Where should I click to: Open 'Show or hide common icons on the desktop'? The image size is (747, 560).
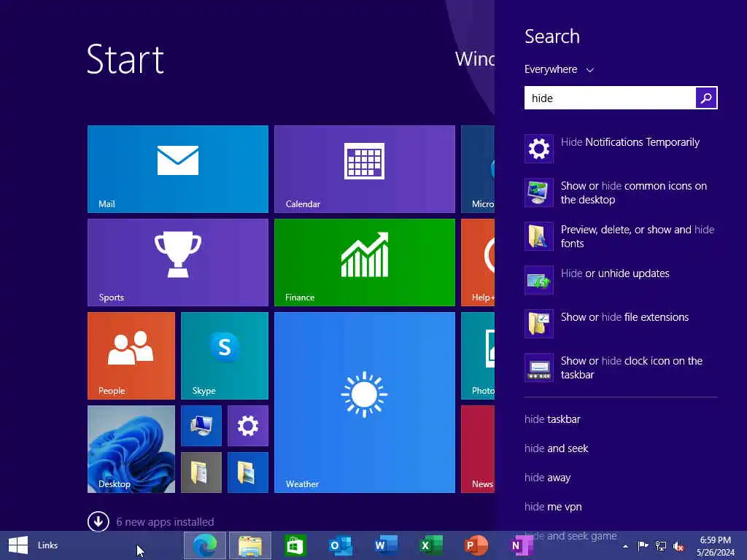(621, 192)
